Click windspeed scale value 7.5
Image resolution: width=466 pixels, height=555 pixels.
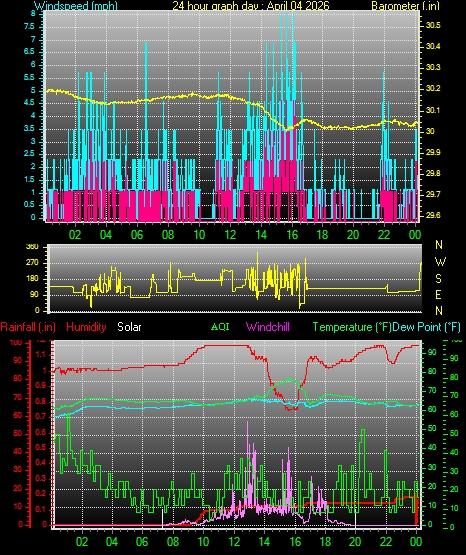(29, 27)
